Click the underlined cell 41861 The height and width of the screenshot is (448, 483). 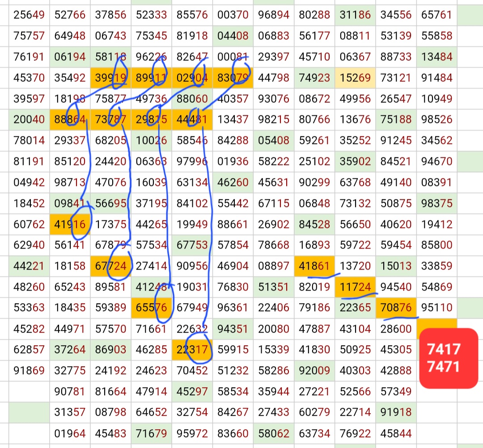(314, 266)
